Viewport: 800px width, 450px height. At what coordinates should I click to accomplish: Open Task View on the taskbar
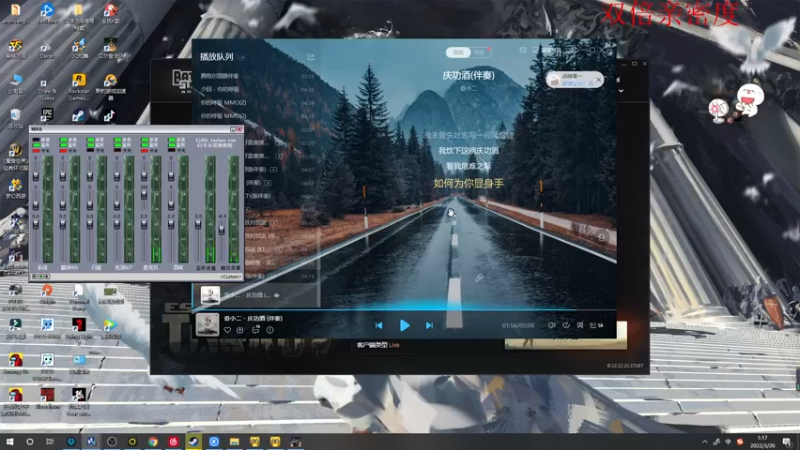[x=49, y=442]
